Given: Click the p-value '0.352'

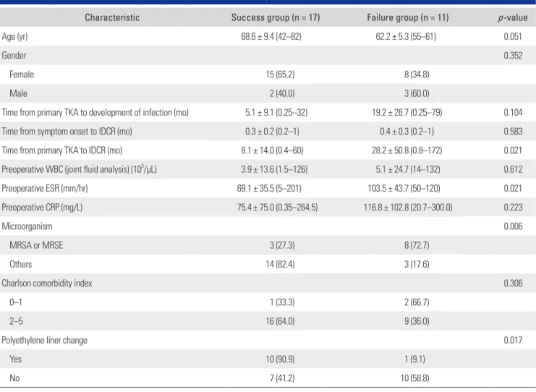Looking at the screenshot, I should (513, 56).
